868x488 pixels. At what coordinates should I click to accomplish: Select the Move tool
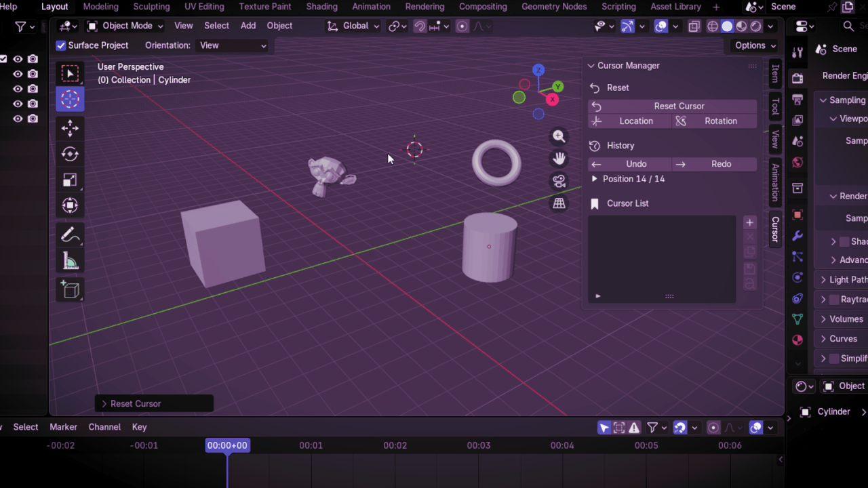[70, 128]
